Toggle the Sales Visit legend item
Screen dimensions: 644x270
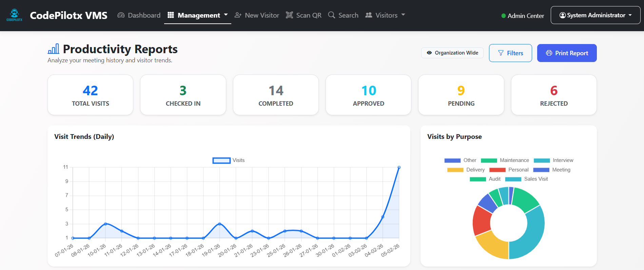click(x=526, y=179)
